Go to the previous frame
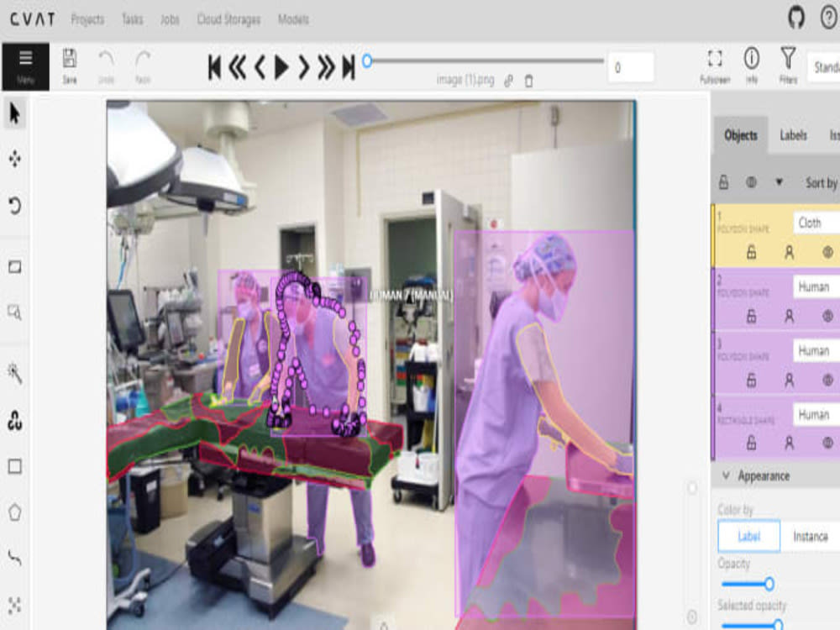This screenshot has height=630, width=840. coord(260,67)
